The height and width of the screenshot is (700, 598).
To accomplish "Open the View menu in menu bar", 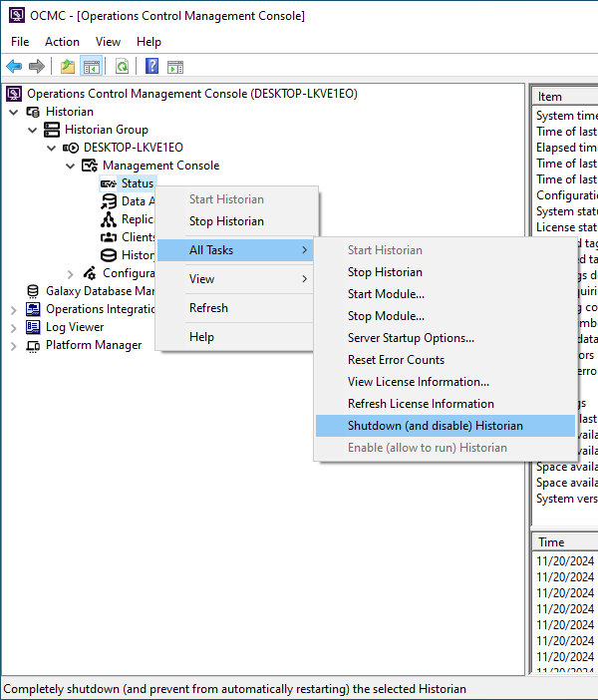I will [x=108, y=42].
